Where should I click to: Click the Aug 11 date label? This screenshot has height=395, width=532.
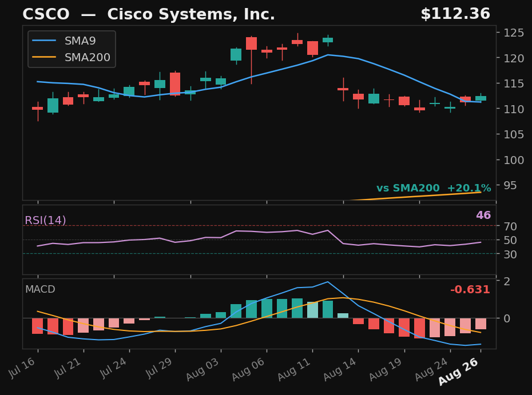click(x=295, y=370)
